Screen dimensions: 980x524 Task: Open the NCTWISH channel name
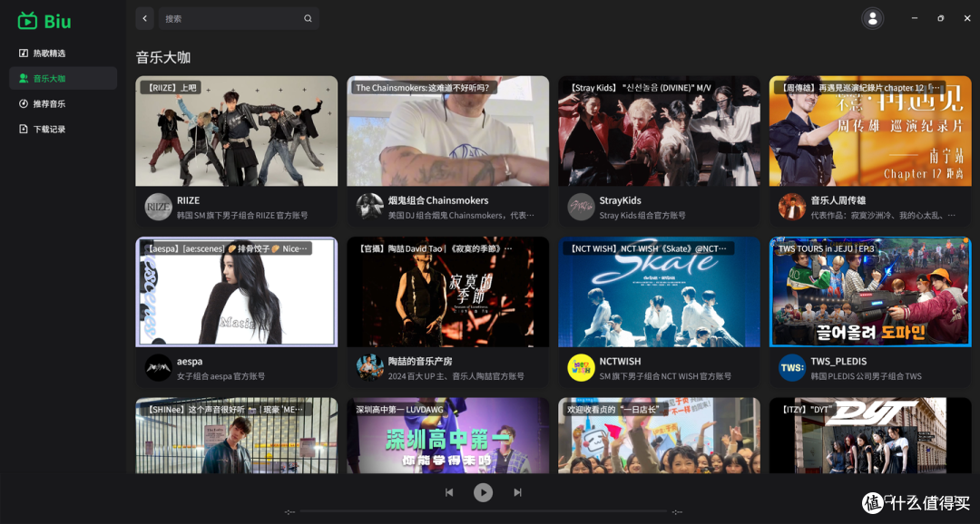620,362
